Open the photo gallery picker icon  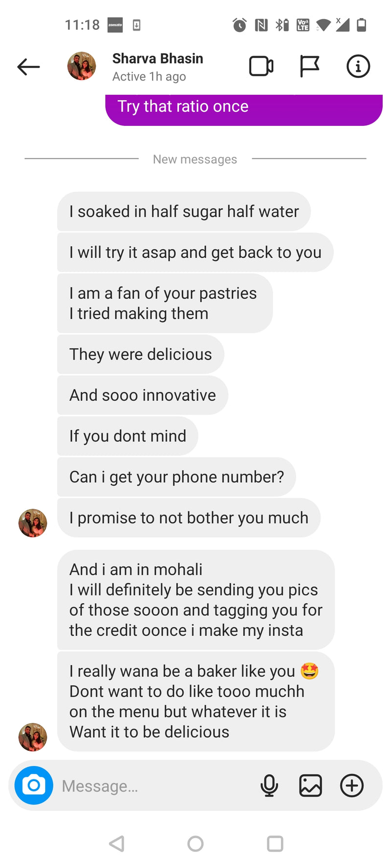[310, 785]
